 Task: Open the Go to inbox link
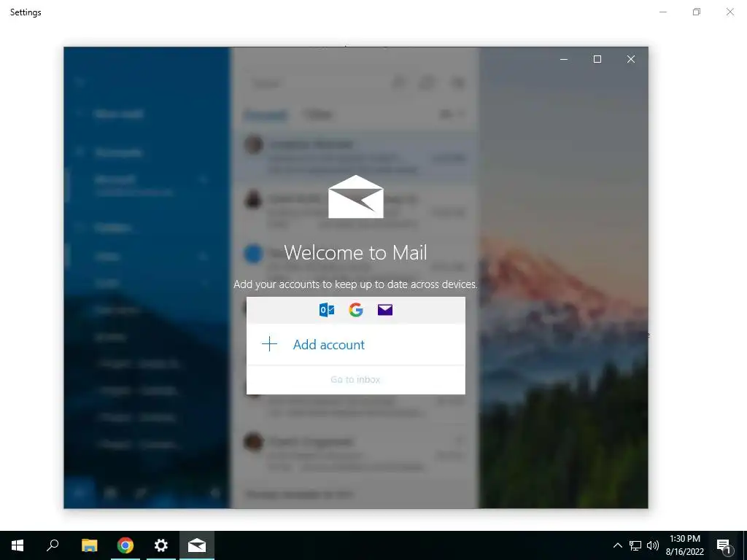click(x=355, y=379)
